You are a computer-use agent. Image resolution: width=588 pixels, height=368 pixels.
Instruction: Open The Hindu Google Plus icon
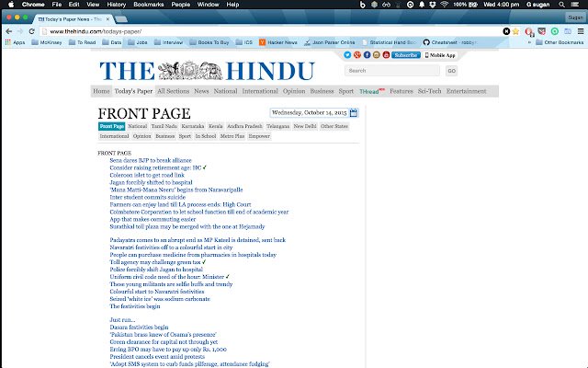coord(357,55)
